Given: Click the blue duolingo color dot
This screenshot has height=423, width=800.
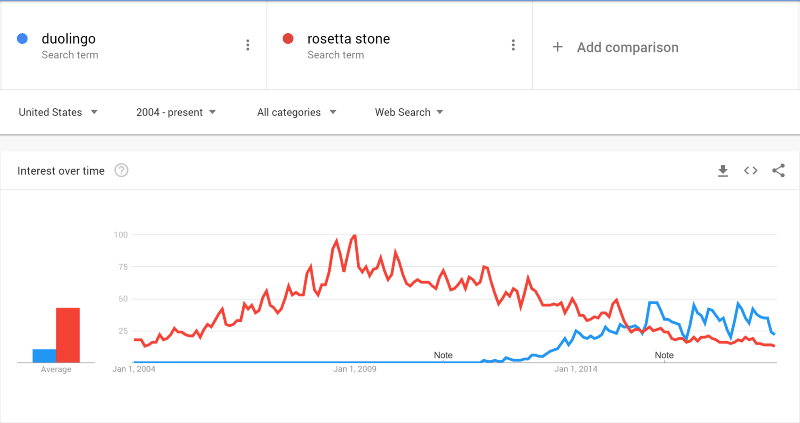Looking at the screenshot, I should [23, 39].
